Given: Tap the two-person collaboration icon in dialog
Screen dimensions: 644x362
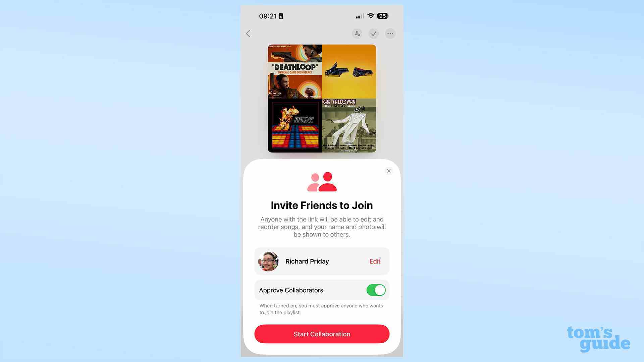Looking at the screenshot, I should click(322, 182).
